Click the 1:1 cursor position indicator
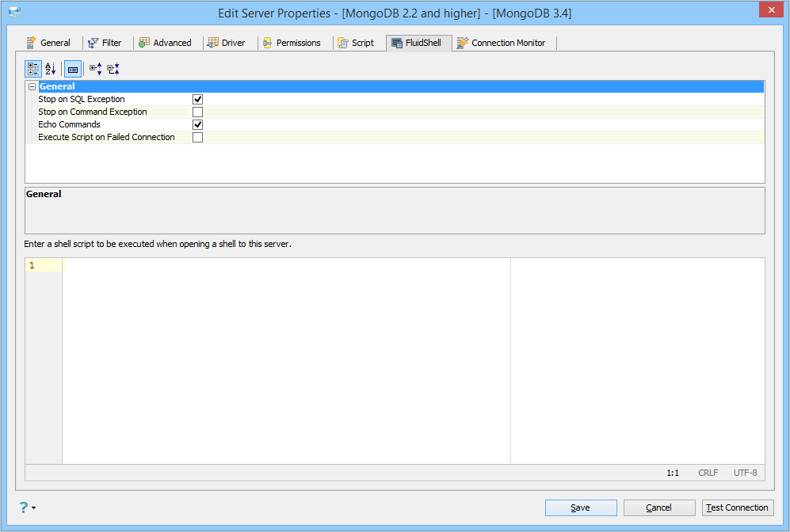Viewport: 790px width, 532px height. [x=673, y=473]
